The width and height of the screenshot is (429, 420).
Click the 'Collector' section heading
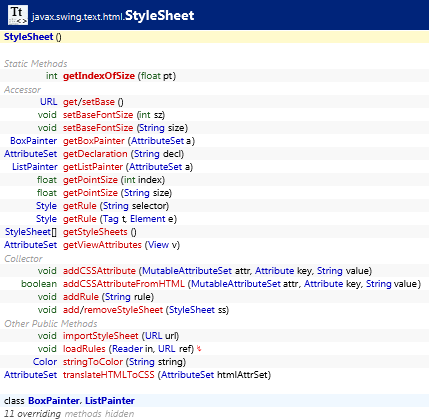pos(23,259)
